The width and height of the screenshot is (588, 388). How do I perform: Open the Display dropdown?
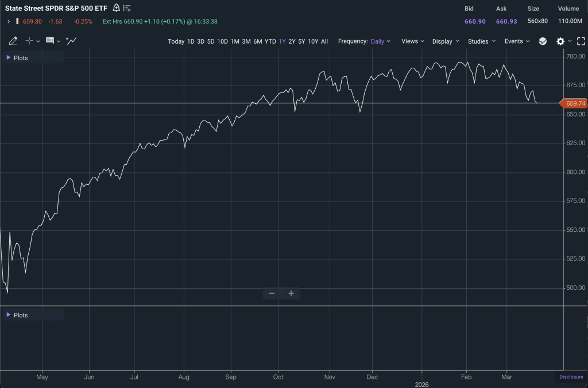pos(446,41)
